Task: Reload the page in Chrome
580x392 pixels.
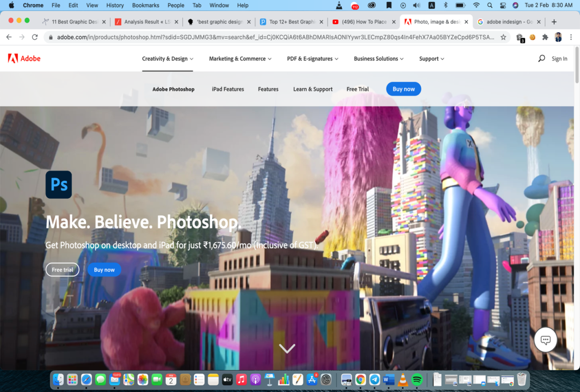Action: pos(35,37)
